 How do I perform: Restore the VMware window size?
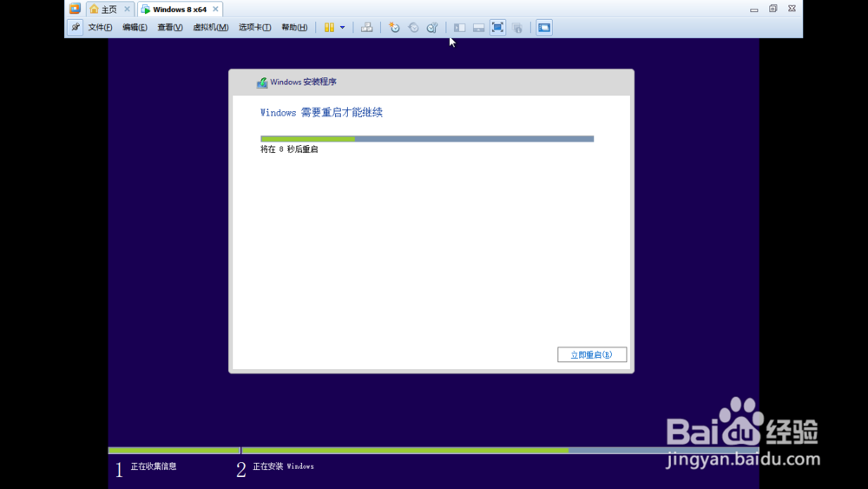pos(773,9)
